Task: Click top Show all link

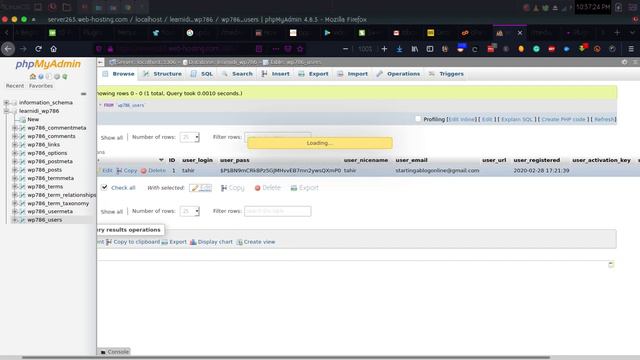Action: click(111, 138)
